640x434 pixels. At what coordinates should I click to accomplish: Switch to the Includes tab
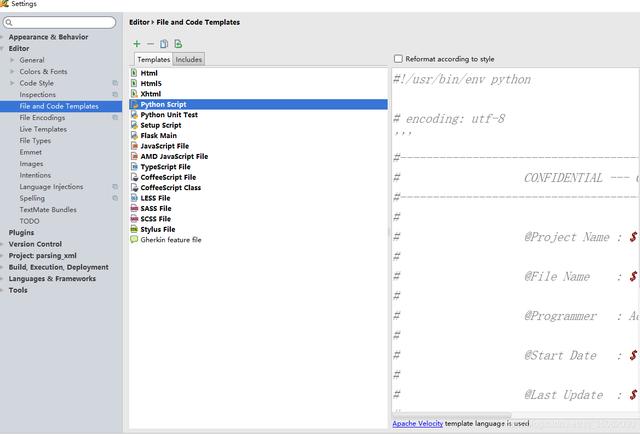click(189, 60)
